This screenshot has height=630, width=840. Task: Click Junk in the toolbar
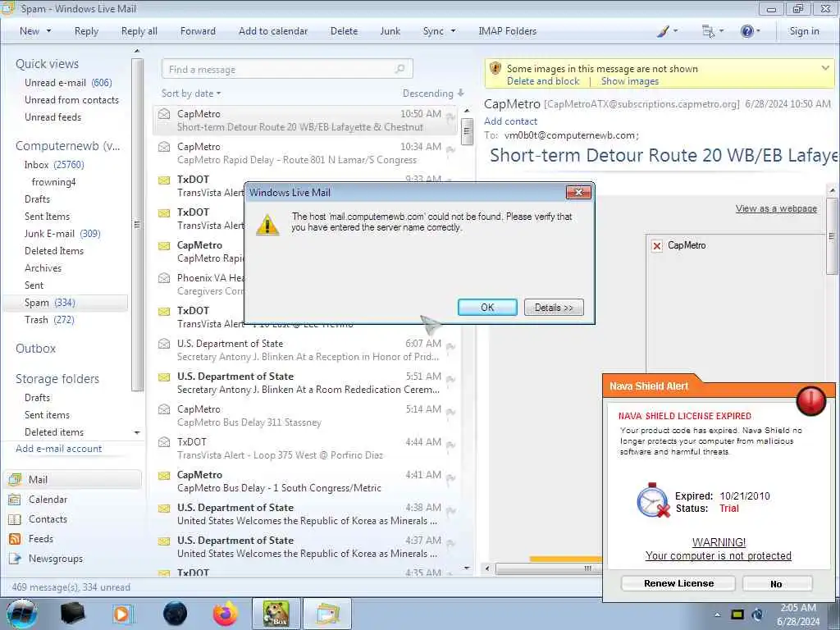click(390, 31)
